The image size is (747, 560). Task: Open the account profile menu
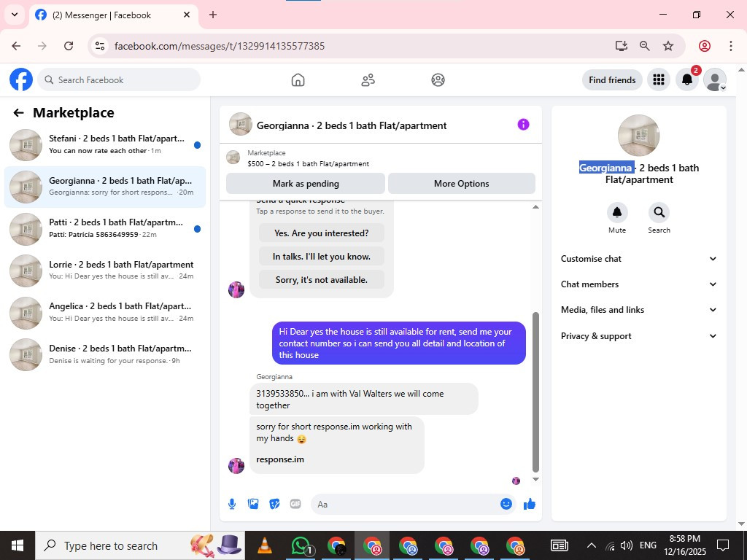click(715, 79)
